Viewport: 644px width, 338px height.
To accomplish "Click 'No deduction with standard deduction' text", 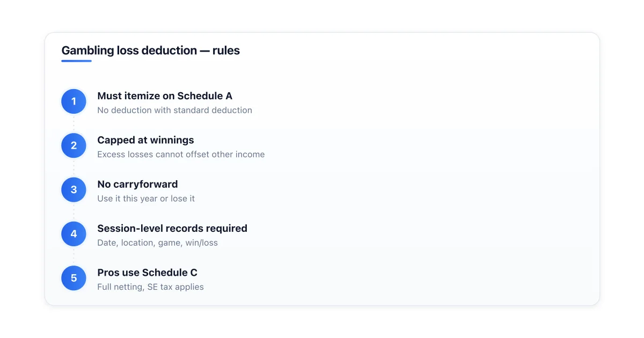I will pyautogui.click(x=174, y=110).
